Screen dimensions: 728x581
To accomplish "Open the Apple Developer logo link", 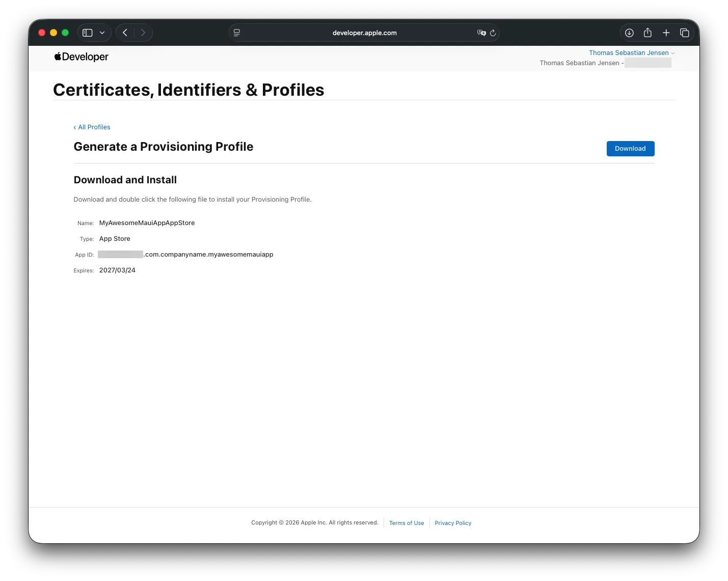I will coord(82,57).
